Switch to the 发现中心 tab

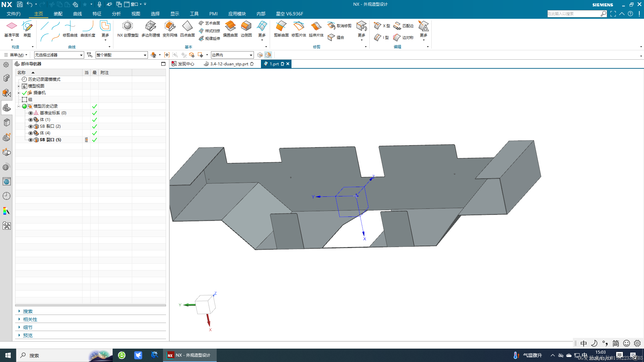(x=183, y=64)
